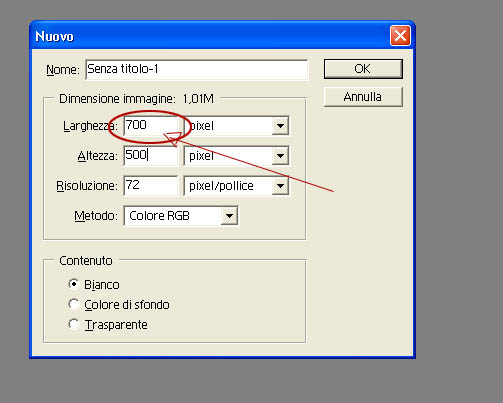Choose the Colore di sfondo radio option
The height and width of the screenshot is (403, 503).
coord(73,304)
